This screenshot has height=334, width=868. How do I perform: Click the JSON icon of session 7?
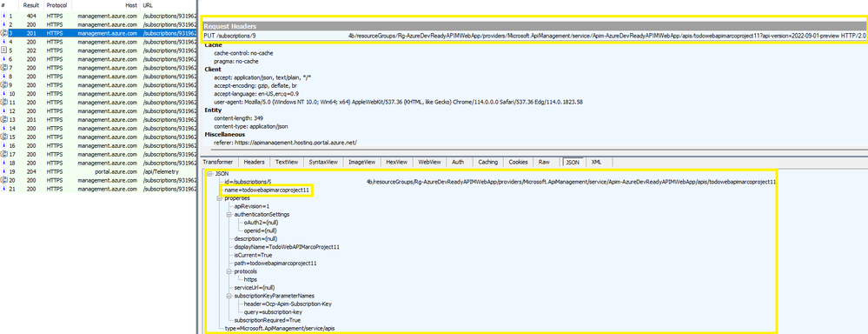pos(3,68)
